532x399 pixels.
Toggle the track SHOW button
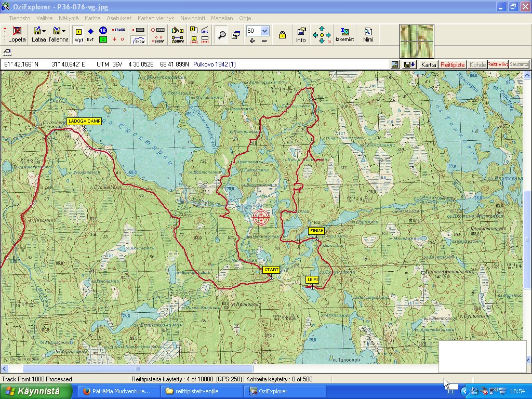139,40
